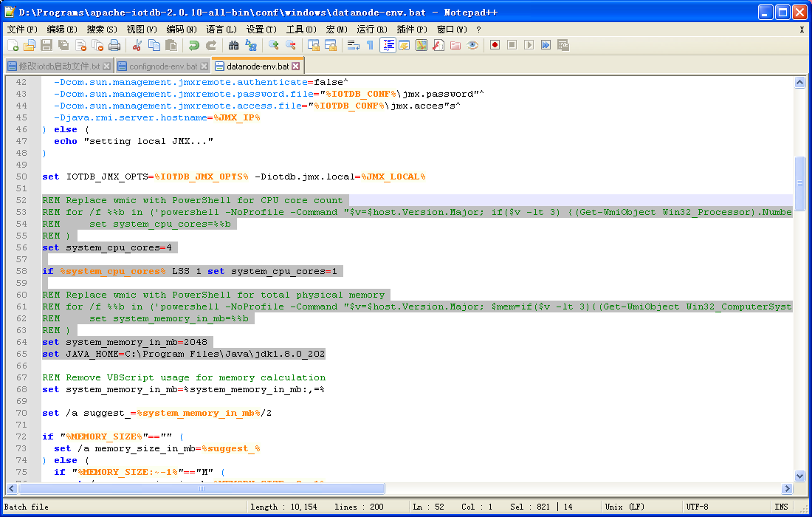Close the datanode-env.bat tab
Image resolution: width=812 pixels, height=517 pixels.
[x=296, y=66]
